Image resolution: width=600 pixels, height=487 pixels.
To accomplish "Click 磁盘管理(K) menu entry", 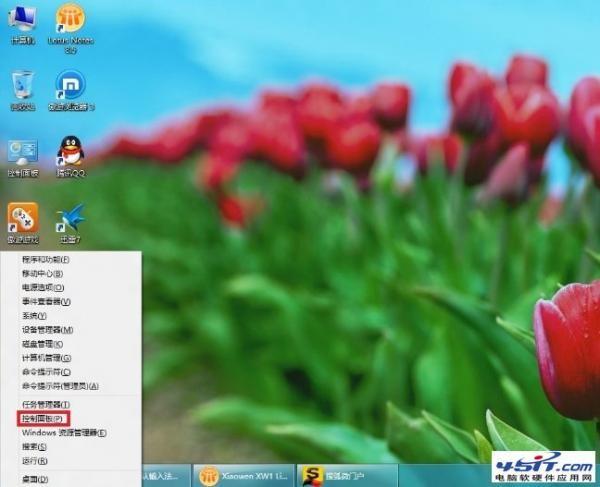I will pos(42,343).
